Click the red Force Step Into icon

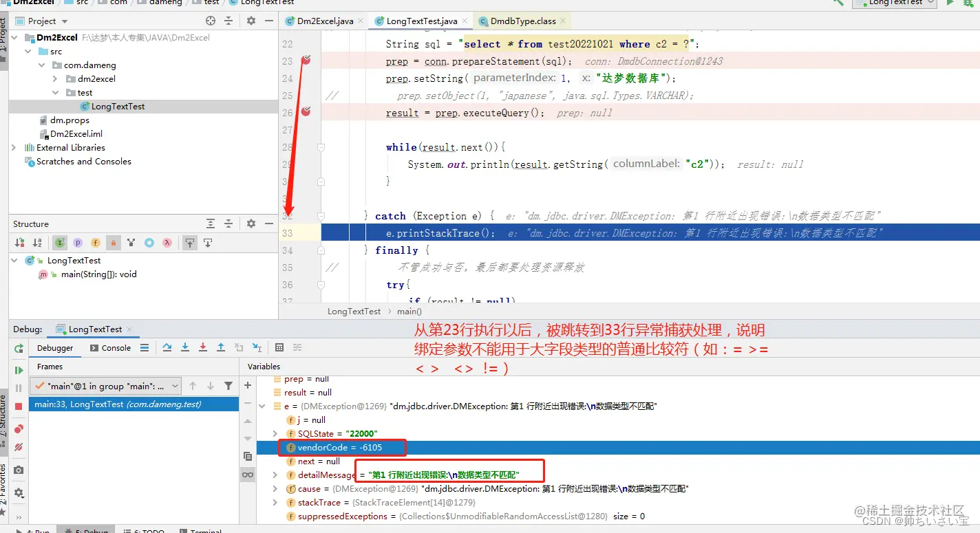(203, 348)
